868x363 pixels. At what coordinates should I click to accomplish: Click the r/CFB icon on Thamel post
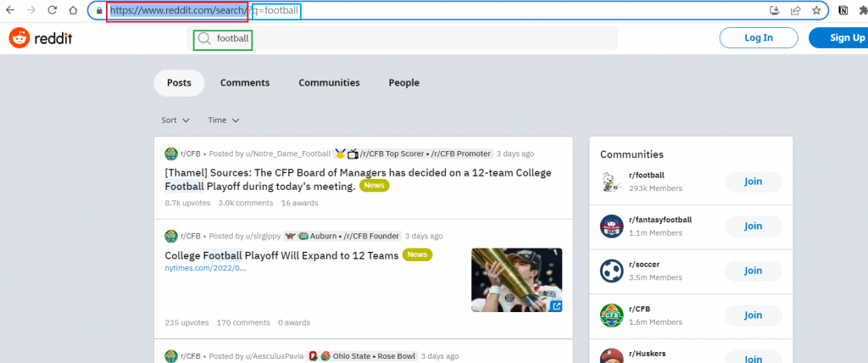(x=171, y=154)
